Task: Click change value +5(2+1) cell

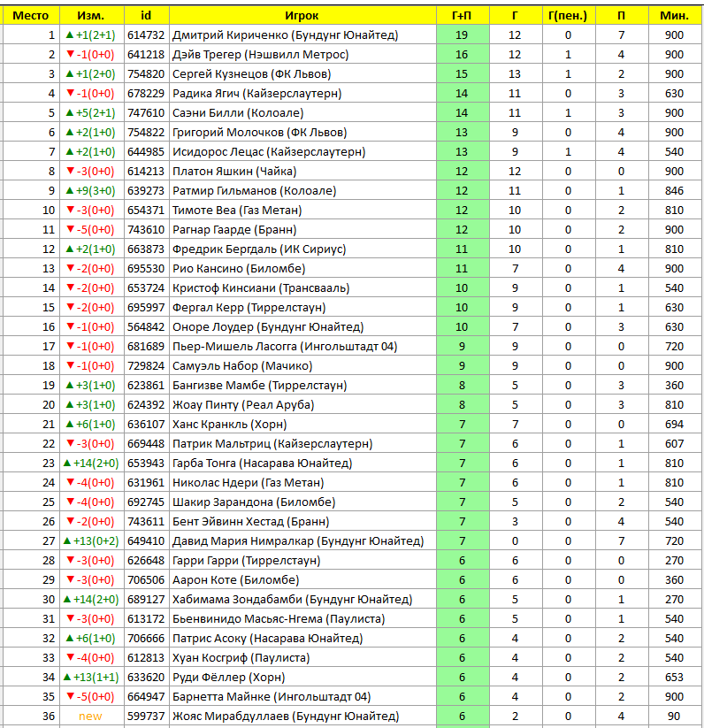Action: pyautogui.click(x=92, y=113)
